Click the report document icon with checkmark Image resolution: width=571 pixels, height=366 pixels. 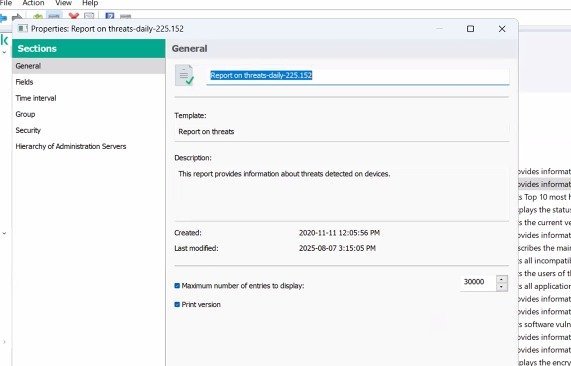184,75
